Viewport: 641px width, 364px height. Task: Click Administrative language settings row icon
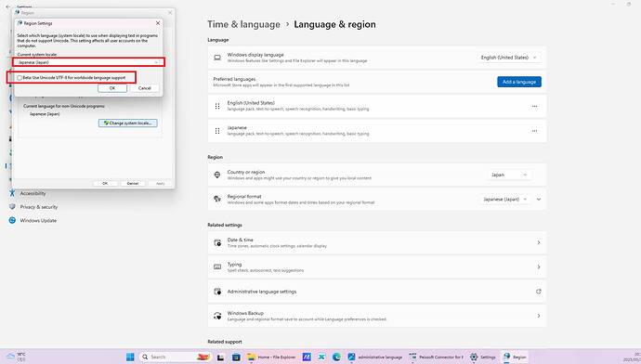pyautogui.click(x=217, y=292)
